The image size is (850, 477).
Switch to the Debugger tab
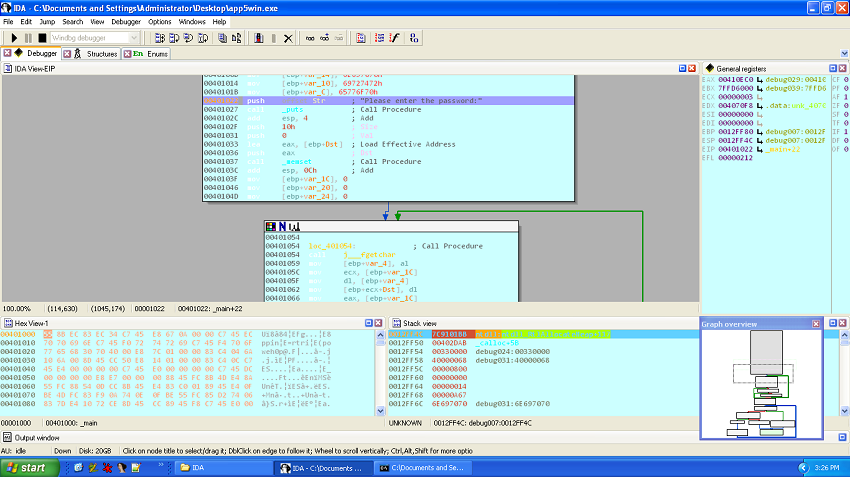[36, 53]
